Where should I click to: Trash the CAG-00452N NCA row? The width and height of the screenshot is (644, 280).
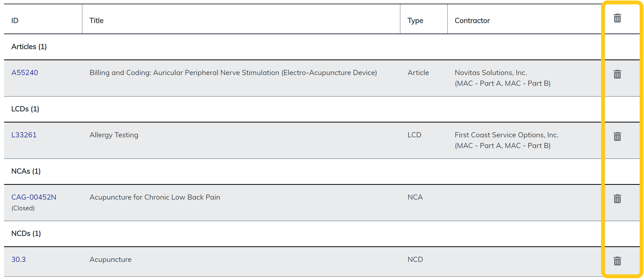pyautogui.click(x=617, y=199)
